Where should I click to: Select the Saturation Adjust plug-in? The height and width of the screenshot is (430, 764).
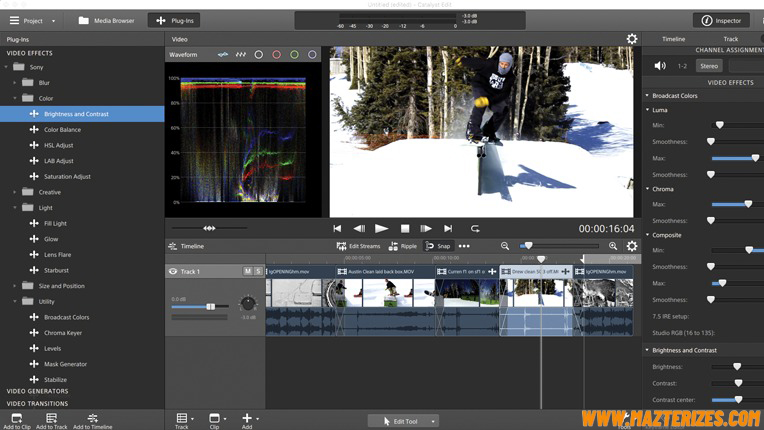click(67, 176)
